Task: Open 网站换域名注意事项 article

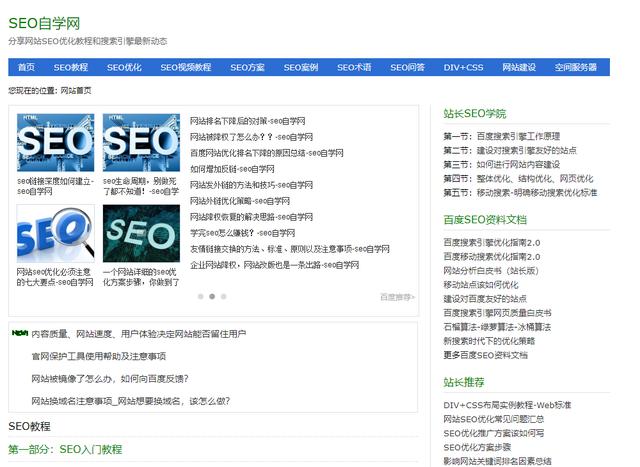Action: pyautogui.click(x=131, y=401)
